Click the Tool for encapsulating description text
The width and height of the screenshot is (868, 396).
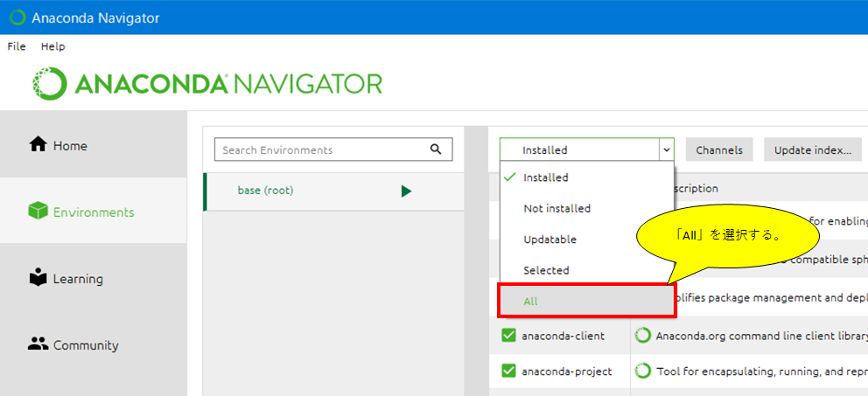coord(761,372)
